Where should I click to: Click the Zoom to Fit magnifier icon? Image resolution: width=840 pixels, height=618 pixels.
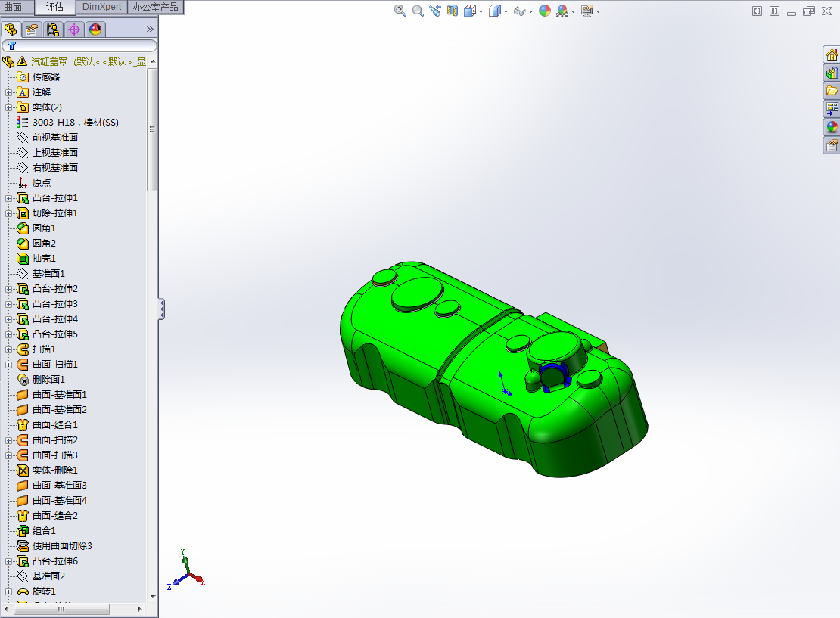400,11
